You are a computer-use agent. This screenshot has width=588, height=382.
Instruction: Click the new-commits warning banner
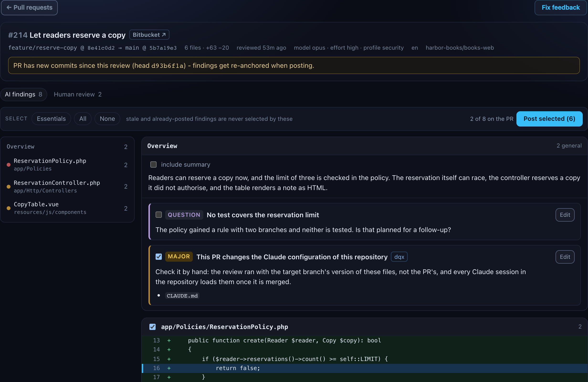(x=294, y=65)
